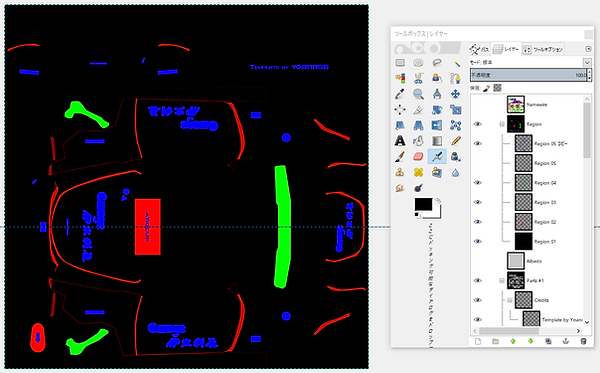Switch to the レイヤー (Layers) tab
This screenshot has height=373, width=600.
tap(506, 49)
